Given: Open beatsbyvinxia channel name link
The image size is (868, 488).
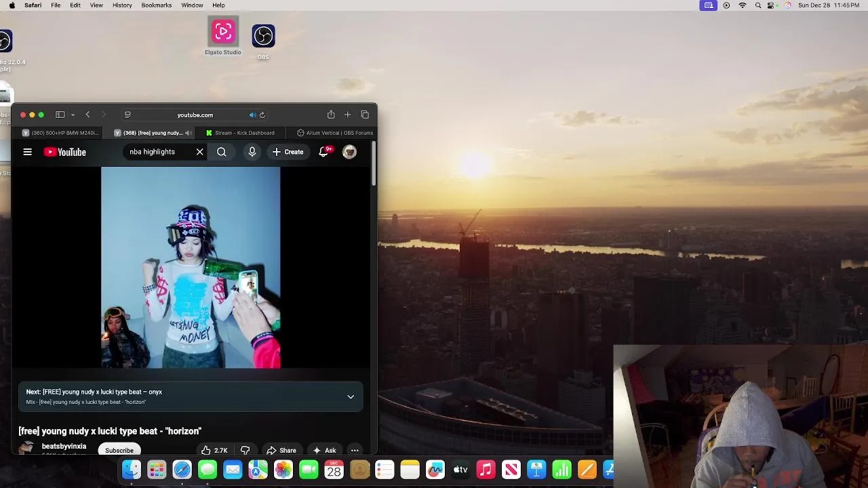Looking at the screenshot, I should (x=64, y=446).
